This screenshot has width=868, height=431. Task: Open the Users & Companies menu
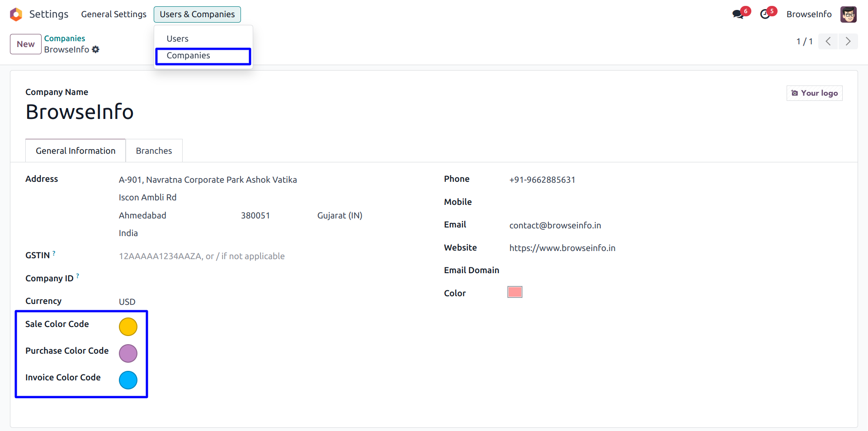(197, 14)
